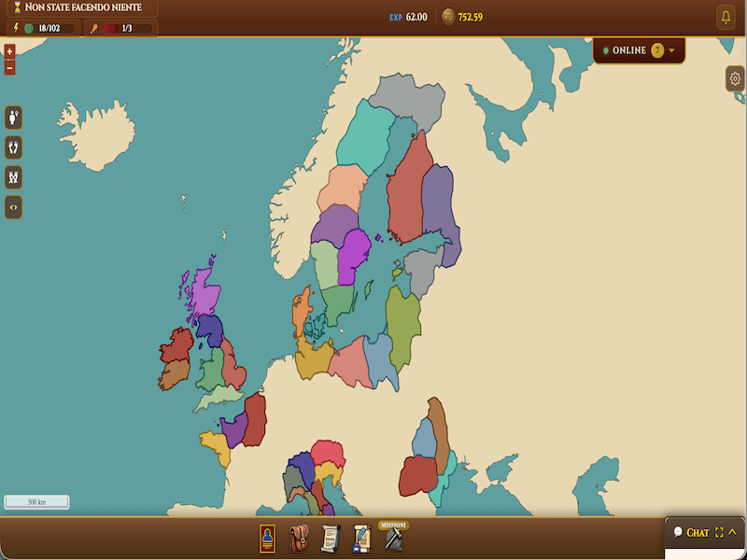The width and height of the screenshot is (747, 560).
Task: Click the green energy bar 18/102
Action: [40, 28]
